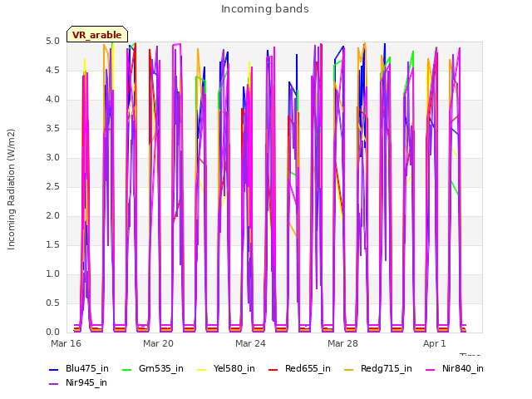This screenshot has width=532, height=399.
Task: Click the yellow Yel580_in legend color marker
Action: point(201,369)
